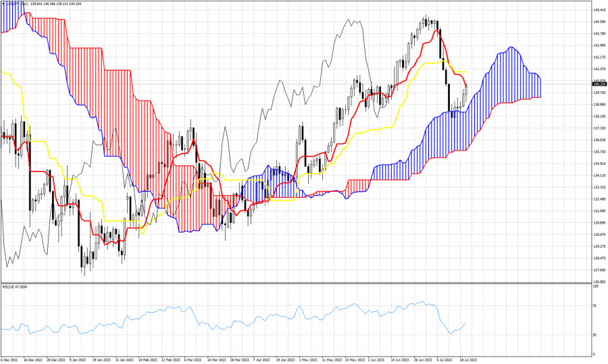This screenshot has height=364, width=608.
Task: Click the 14 Jun 2023 date label
Action: [399, 360]
